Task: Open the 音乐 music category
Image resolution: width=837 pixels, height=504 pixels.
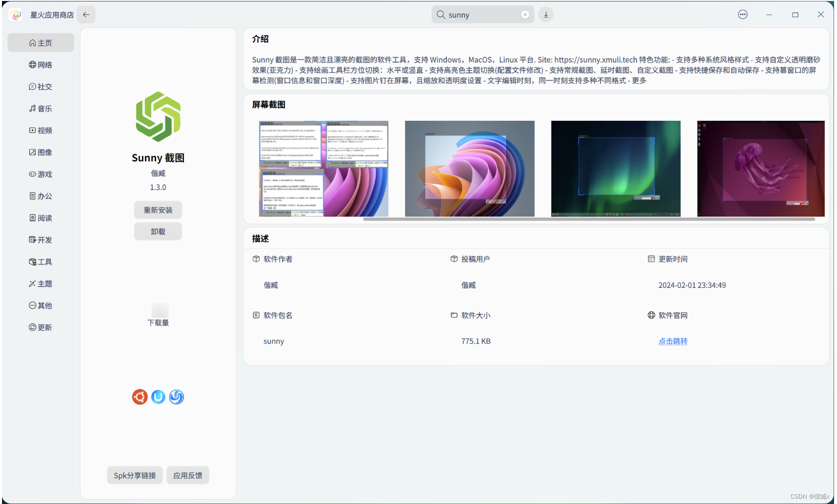Action: 41,109
